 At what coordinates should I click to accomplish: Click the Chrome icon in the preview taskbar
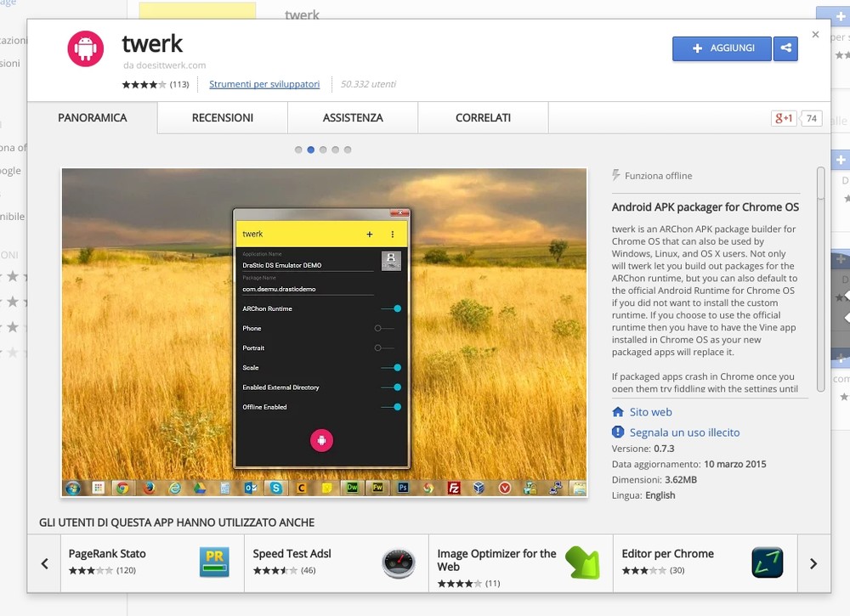point(122,489)
